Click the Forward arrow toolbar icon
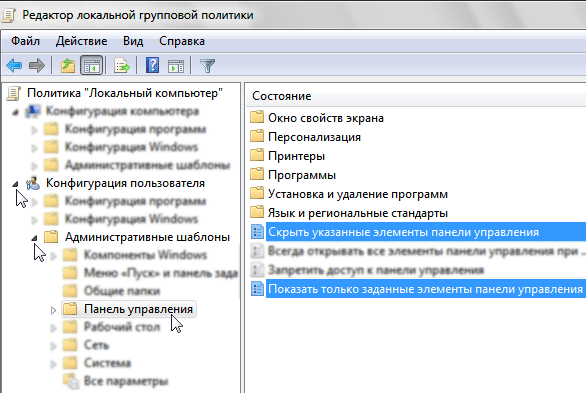The width and height of the screenshot is (586, 393). pos(37,66)
